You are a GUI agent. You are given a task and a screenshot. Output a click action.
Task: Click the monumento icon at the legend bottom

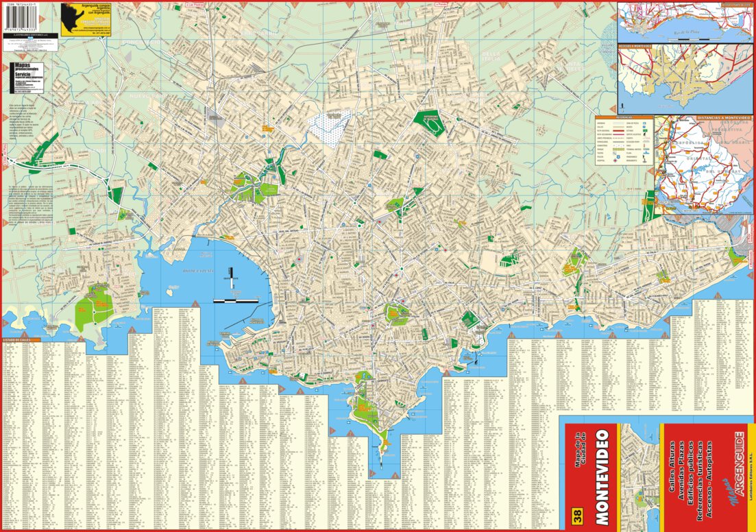coord(645,160)
